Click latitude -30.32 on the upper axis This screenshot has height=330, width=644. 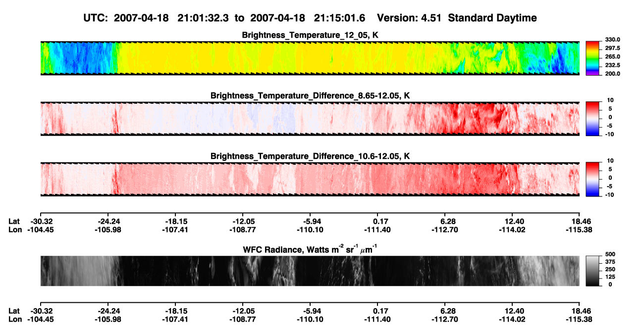coord(40,221)
